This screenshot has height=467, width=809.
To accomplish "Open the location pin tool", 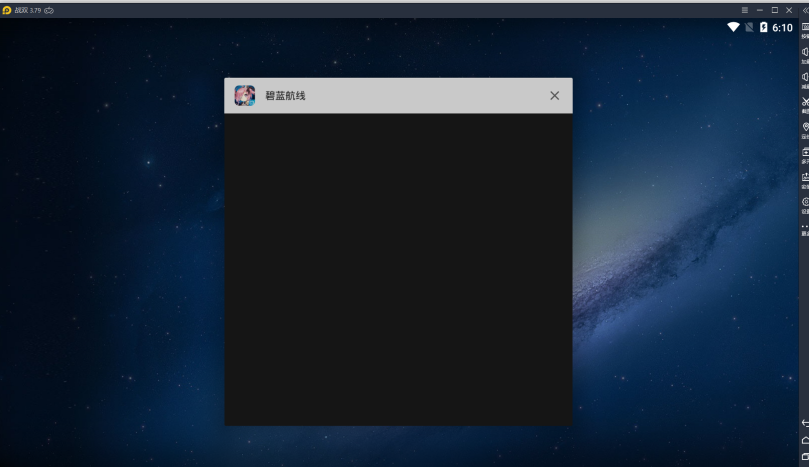I will tap(805, 127).
